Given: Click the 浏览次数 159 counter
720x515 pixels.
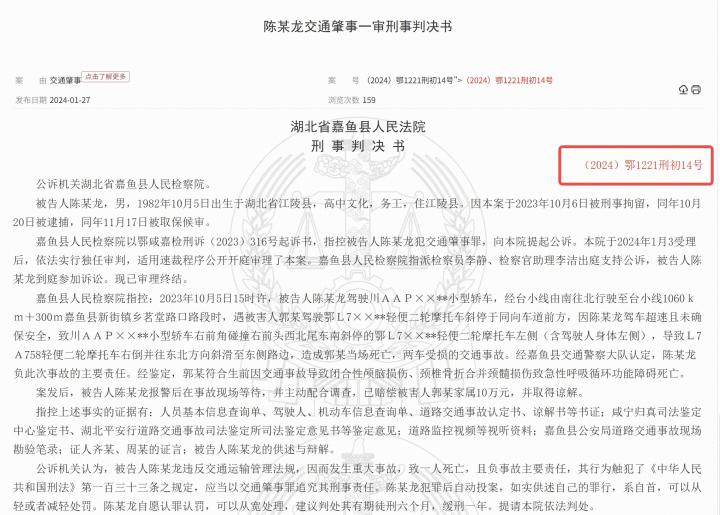Looking at the screenshot, I should coord(352,100).
